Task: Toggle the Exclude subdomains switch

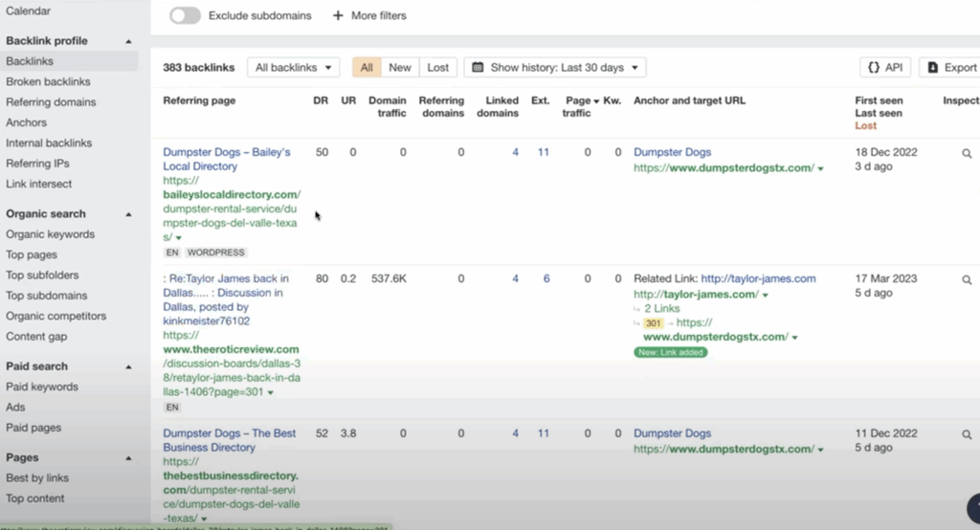Action: [x=185, y=15]
